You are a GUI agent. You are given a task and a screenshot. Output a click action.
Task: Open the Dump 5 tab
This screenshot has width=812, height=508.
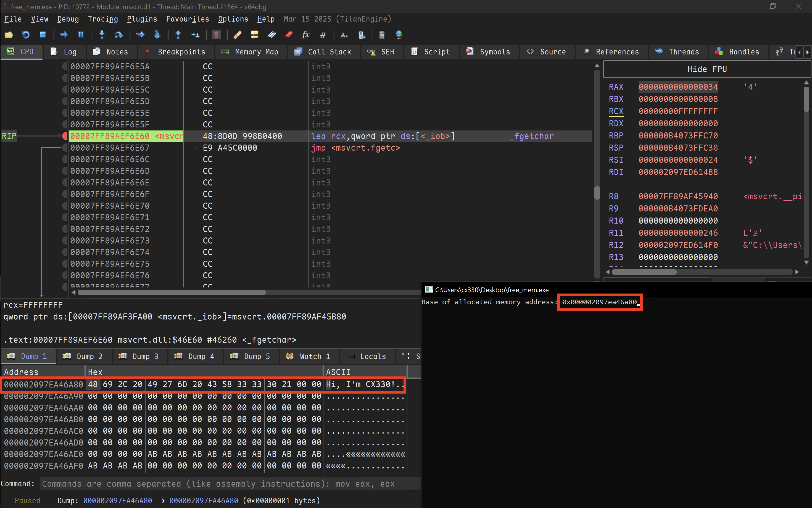tap(251, 357)
